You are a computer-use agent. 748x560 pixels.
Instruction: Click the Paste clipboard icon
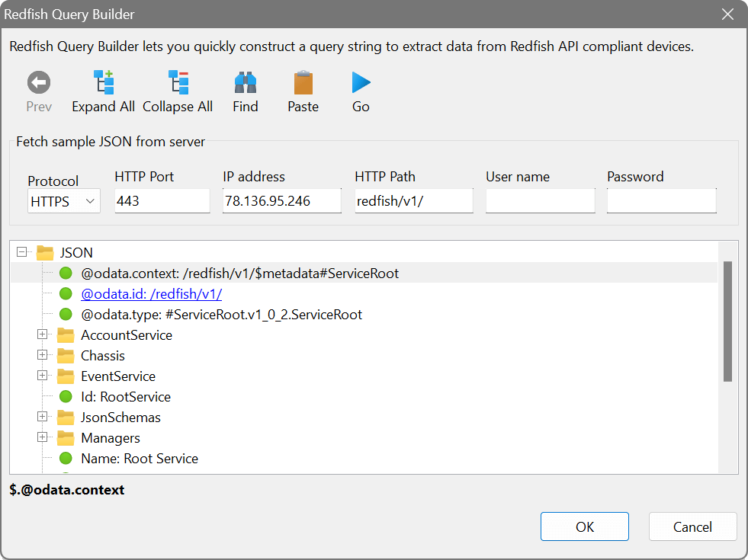(303, 82)
